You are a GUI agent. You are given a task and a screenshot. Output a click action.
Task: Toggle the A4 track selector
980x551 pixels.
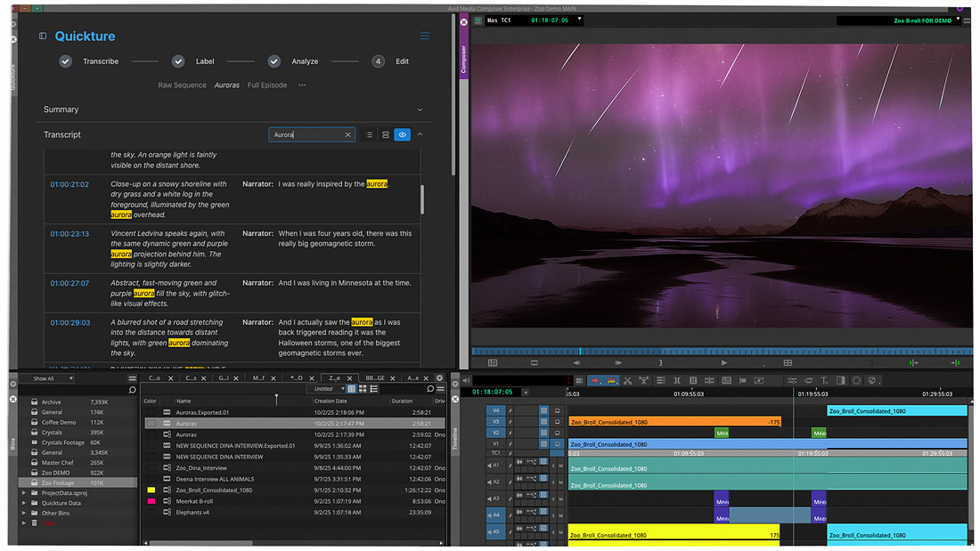click(494, 515)
